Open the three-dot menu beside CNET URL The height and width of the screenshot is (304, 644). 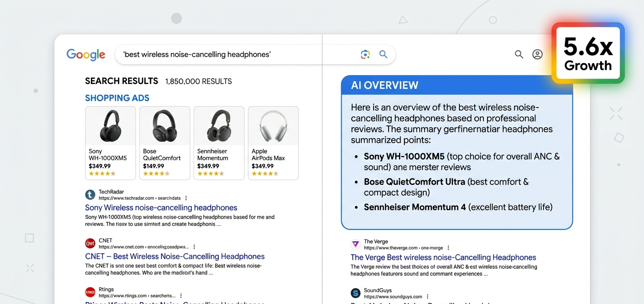(x=194, y=247)
